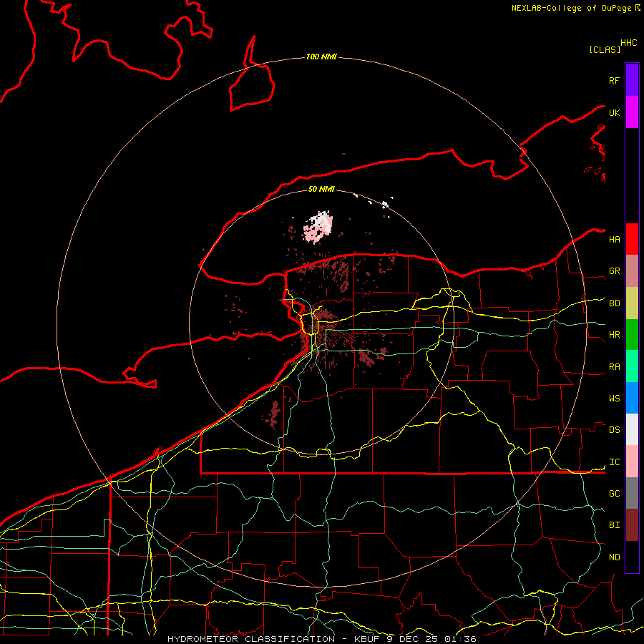Image resolution: width=644 pixels, height=644 pixels.
Task: Click the RA light green legend block
Action: pyautogui.click(x=632, y=366)
